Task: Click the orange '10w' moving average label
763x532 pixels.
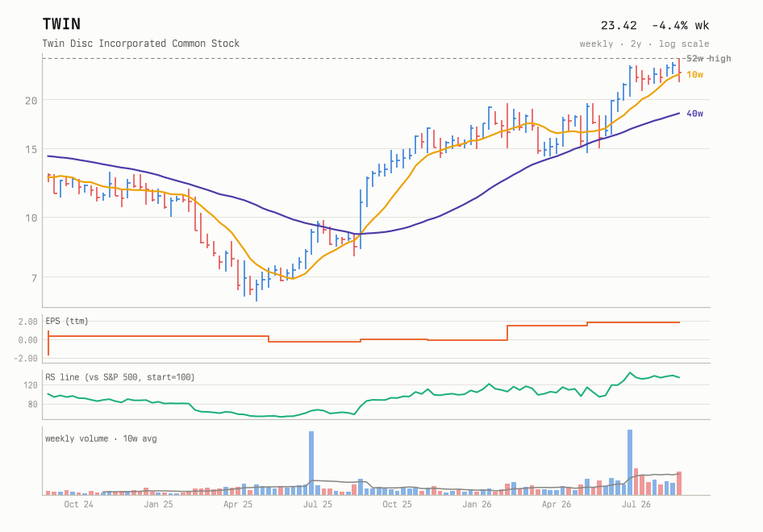Action: 694,74
